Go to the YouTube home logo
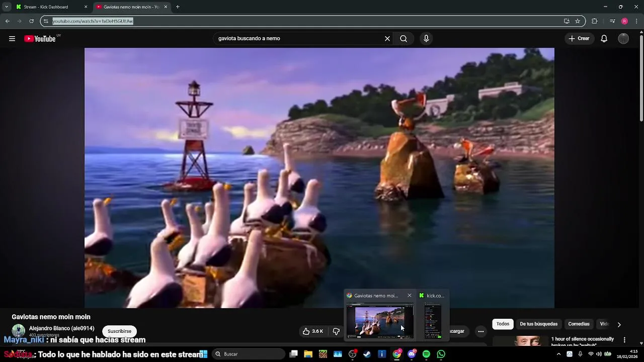Screen dimensions: 644x362 point(40,39)
